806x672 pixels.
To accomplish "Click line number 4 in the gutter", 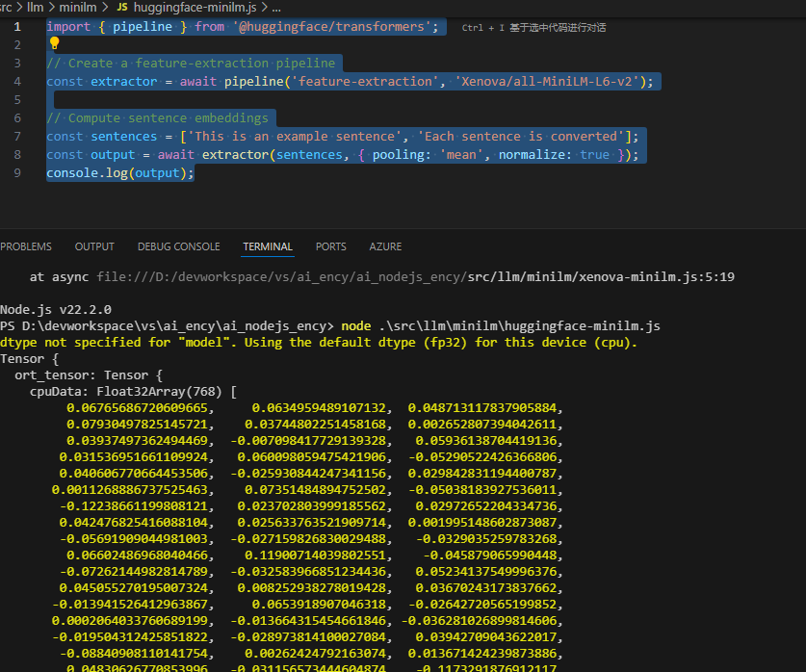I will [16, 82].
